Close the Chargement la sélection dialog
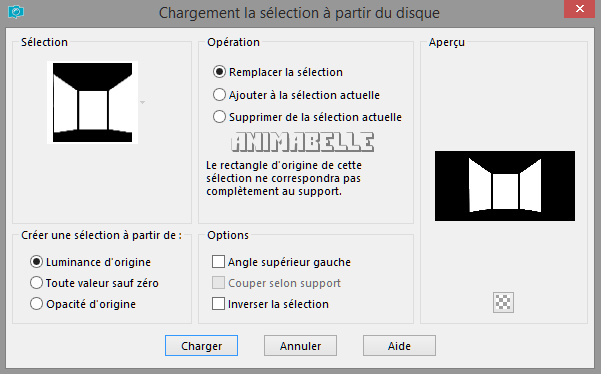The height and width of the screenshot is (374, 601). click(580, 9)
